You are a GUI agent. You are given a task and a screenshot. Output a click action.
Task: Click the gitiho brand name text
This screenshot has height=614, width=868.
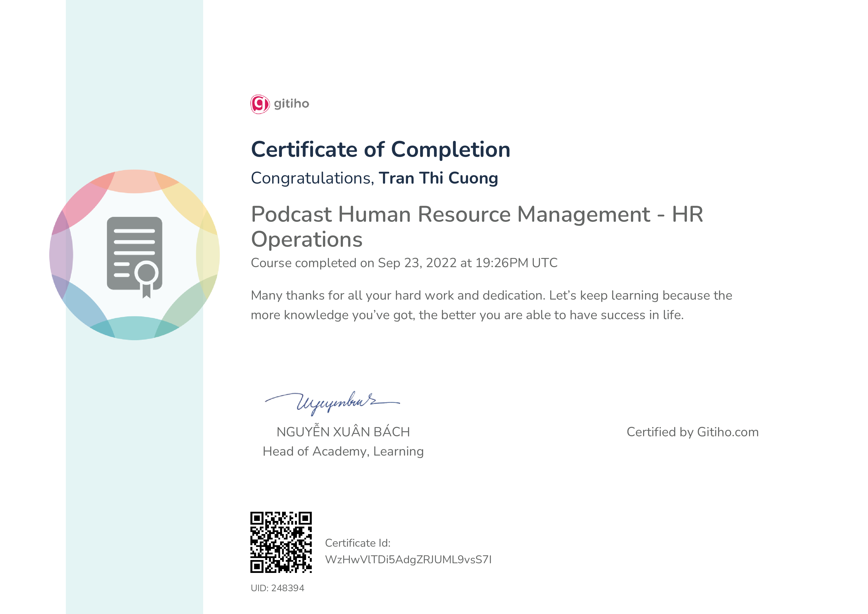pyautogui.click(x=291, y=104)
